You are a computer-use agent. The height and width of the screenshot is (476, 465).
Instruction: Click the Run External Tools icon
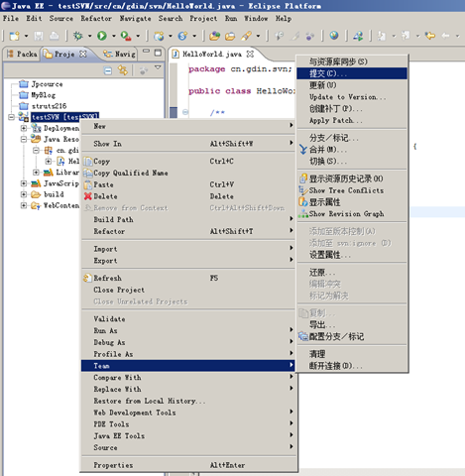click(x=126, y=36)
